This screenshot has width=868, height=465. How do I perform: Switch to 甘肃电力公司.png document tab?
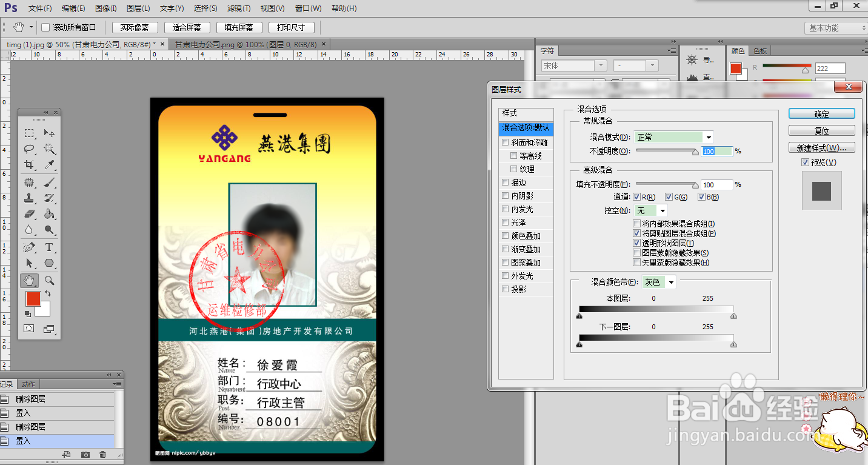pyautogui.click(x=245, y=44)
